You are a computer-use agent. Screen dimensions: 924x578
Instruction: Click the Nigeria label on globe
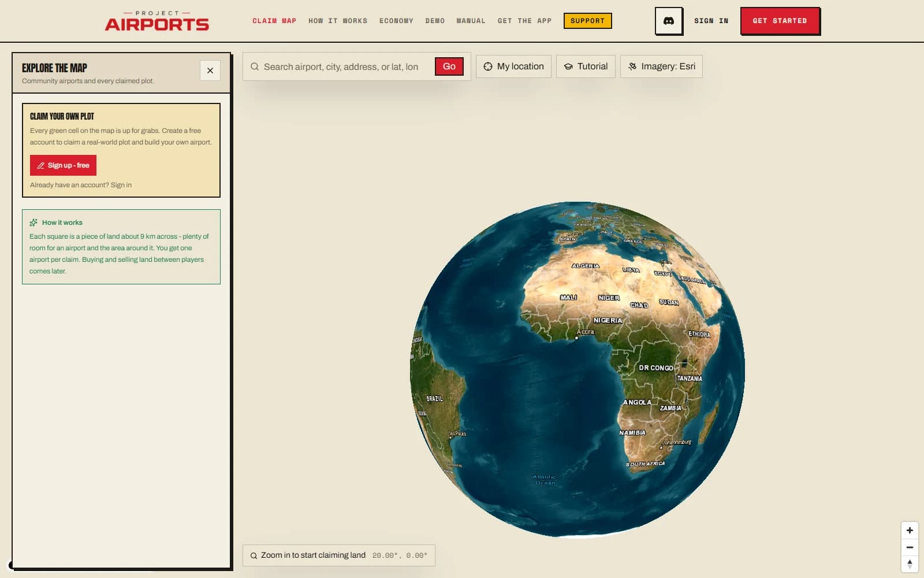[x=608, y=320]
